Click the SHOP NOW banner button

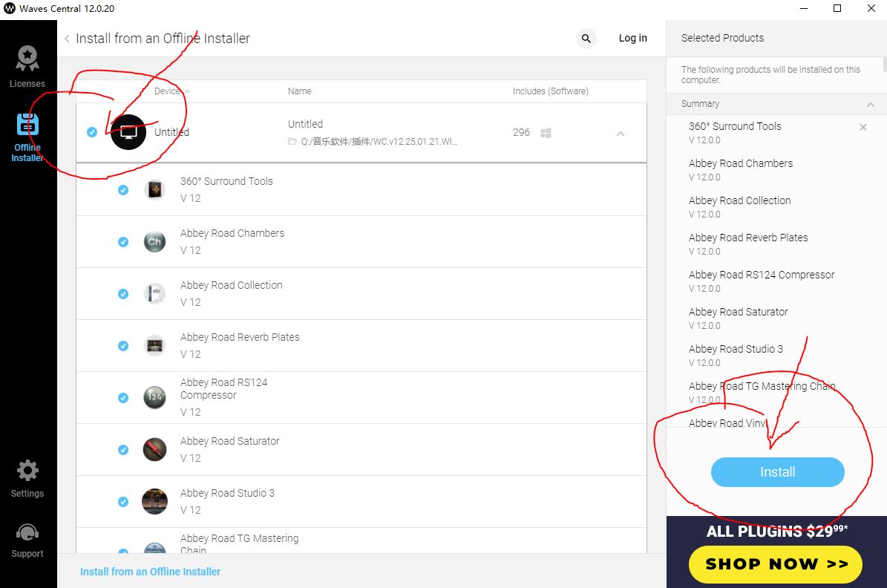pos(776,564)
